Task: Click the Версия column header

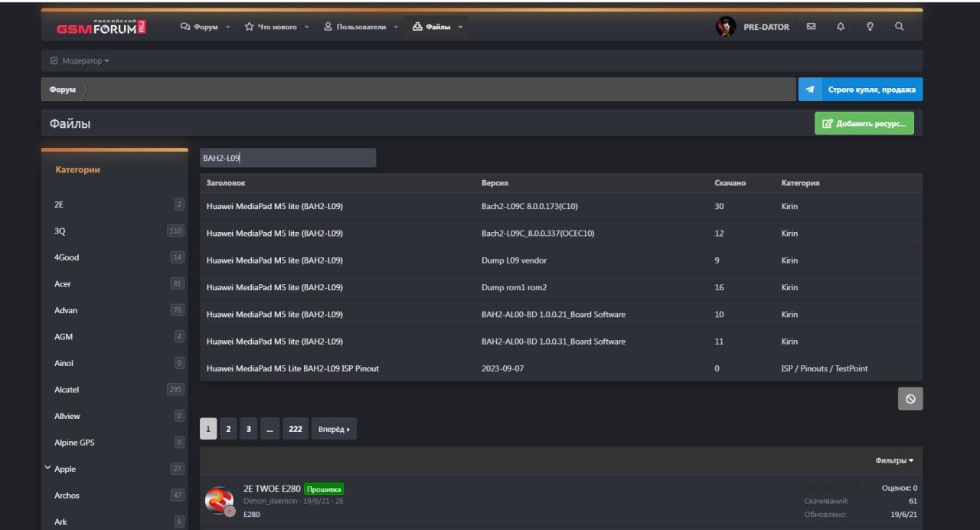Action: point(495,183)
